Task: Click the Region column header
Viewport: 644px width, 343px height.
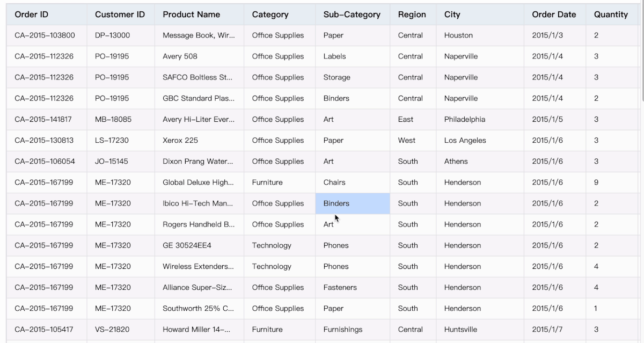Action: tap(412, 14)
